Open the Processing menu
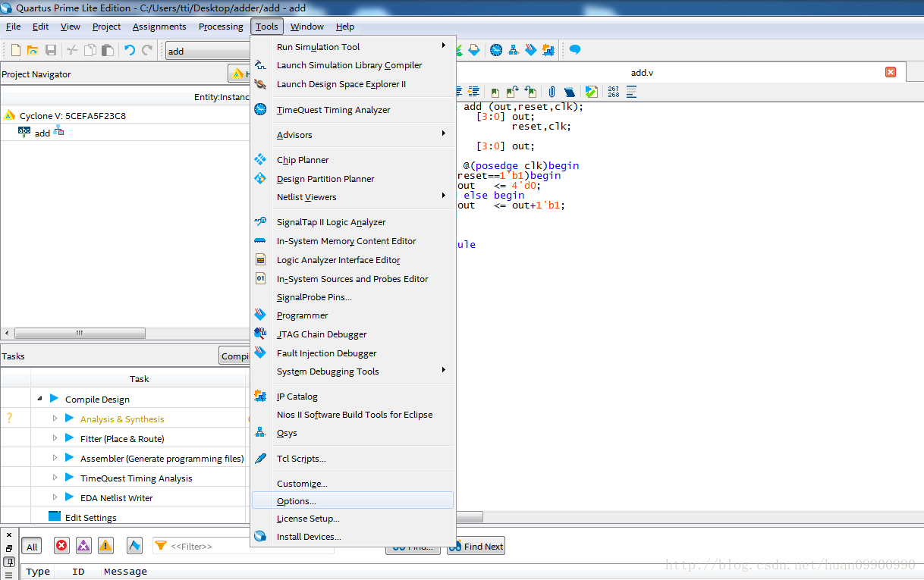 (x=221, y=27)
